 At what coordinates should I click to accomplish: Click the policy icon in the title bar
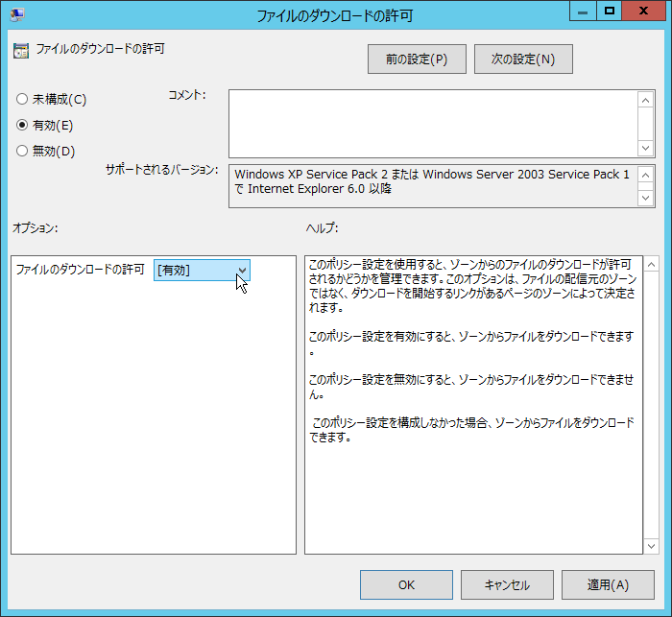[x=16, y=14]
